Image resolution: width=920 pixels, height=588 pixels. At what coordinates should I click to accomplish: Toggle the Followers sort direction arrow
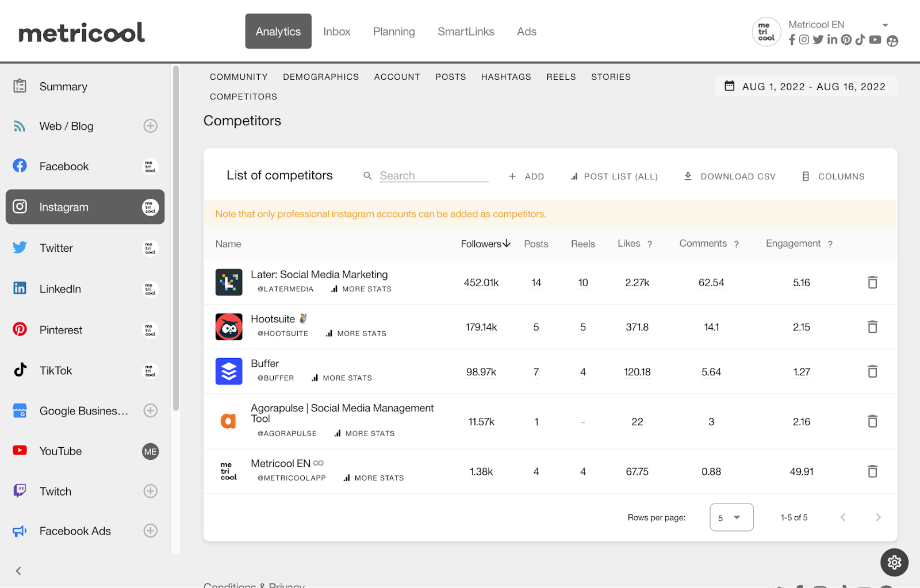tap(507, 243)
